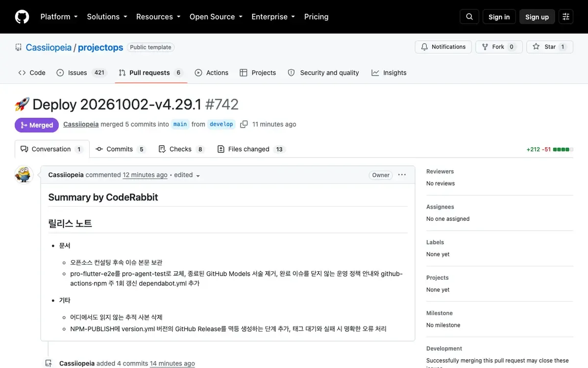Click the Reviewers sidebar heading
The height and width of the screenshot is (368, 588).
(440, 172)
